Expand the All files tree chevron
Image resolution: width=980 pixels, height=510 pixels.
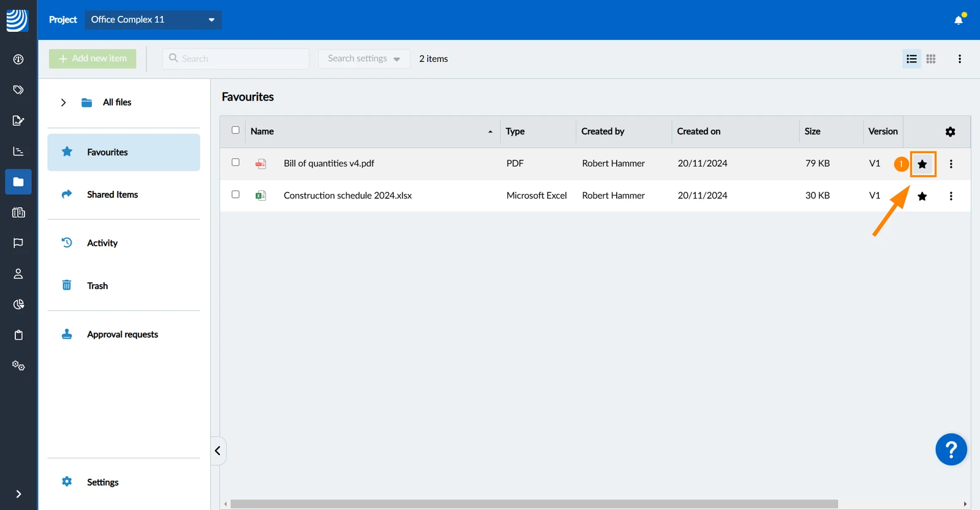pos(63,103)
